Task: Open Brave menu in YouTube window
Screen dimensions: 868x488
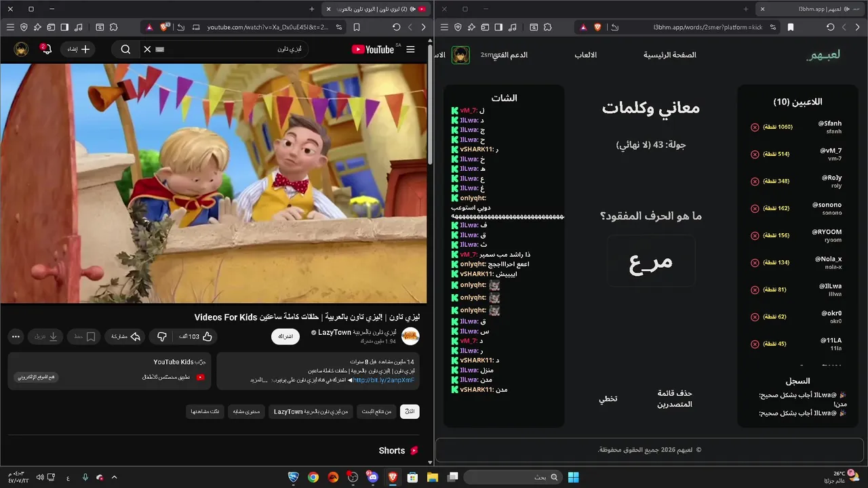Action: [x=9, y=27]
